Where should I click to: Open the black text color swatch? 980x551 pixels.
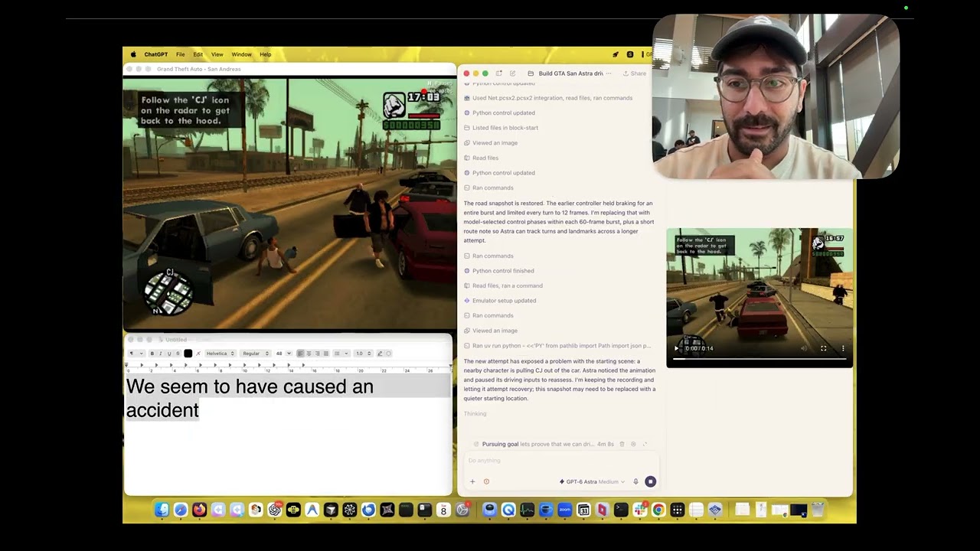click(188, 354)
